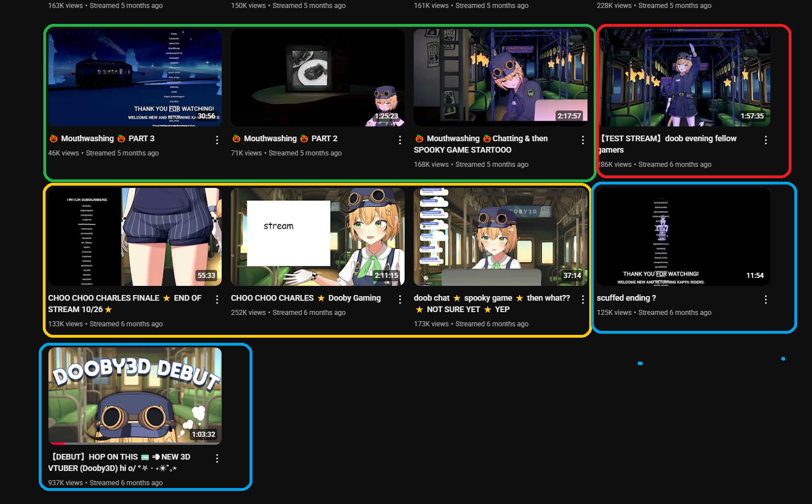Click the 1:25:23 duration badge
Image resolution: width=812 pixels, height=504 pixels.
point(386,116)
